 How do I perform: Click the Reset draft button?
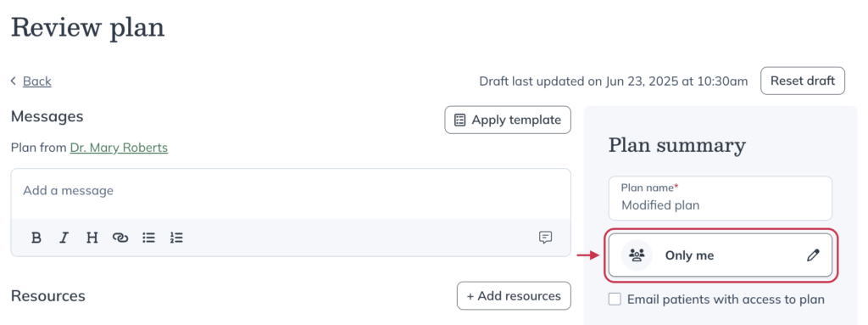tap(803, 81)
